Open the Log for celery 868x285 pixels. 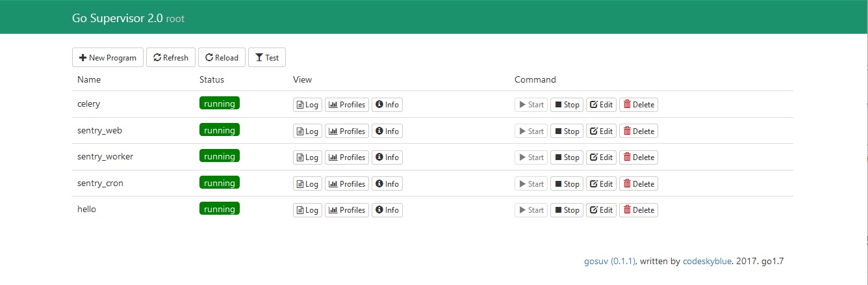[307, 105]
